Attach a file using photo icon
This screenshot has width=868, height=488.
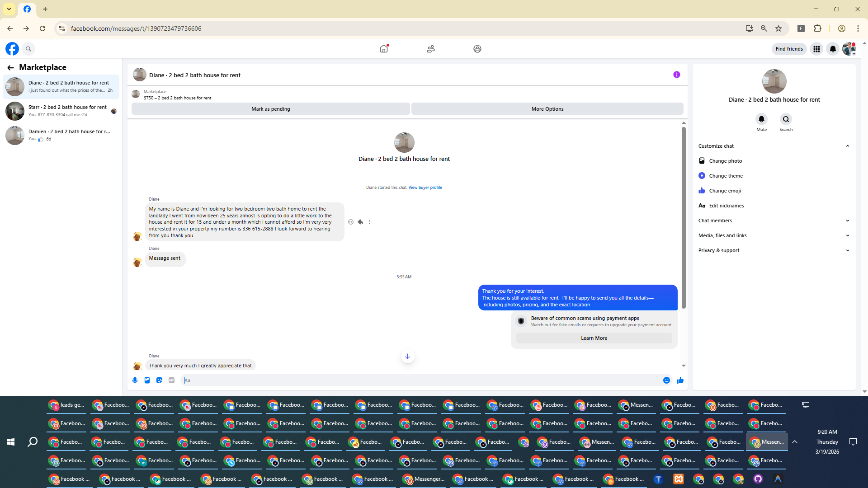[x=147, y=380]
